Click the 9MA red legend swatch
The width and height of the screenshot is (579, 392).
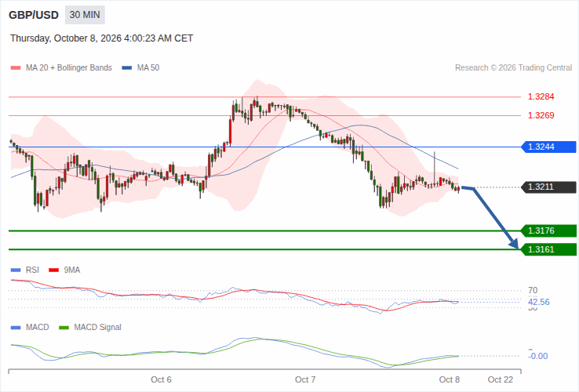click(54, 270)
